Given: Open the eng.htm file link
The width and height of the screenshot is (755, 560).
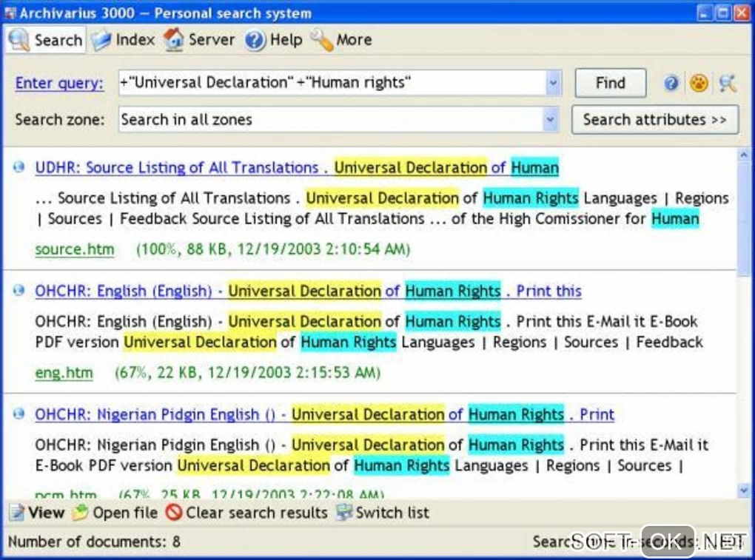Looking at the screenshot, I should (64, 373).
